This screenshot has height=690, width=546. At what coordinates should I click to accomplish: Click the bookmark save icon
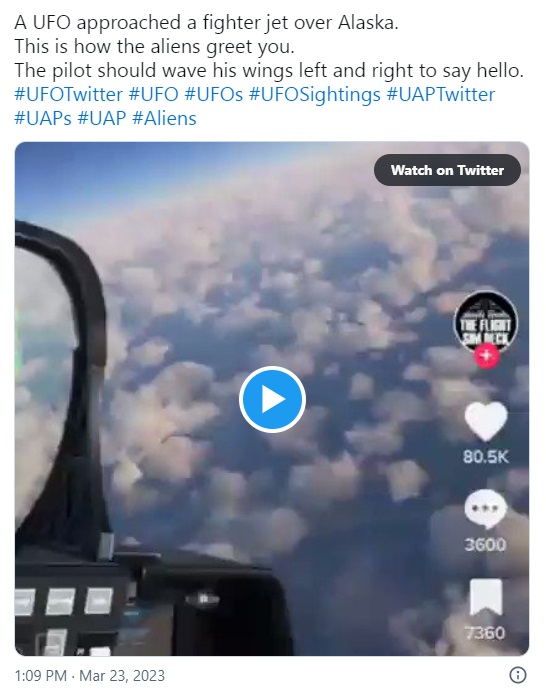(x=486, y=597)
